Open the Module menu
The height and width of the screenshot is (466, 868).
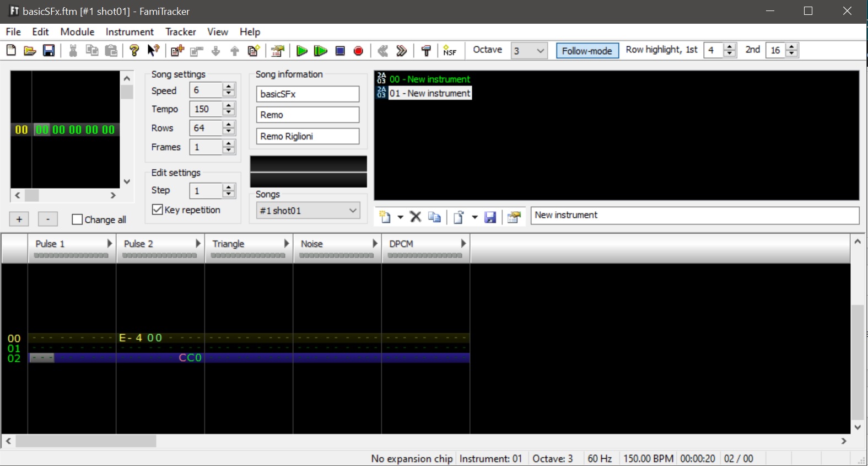point(77,32)
